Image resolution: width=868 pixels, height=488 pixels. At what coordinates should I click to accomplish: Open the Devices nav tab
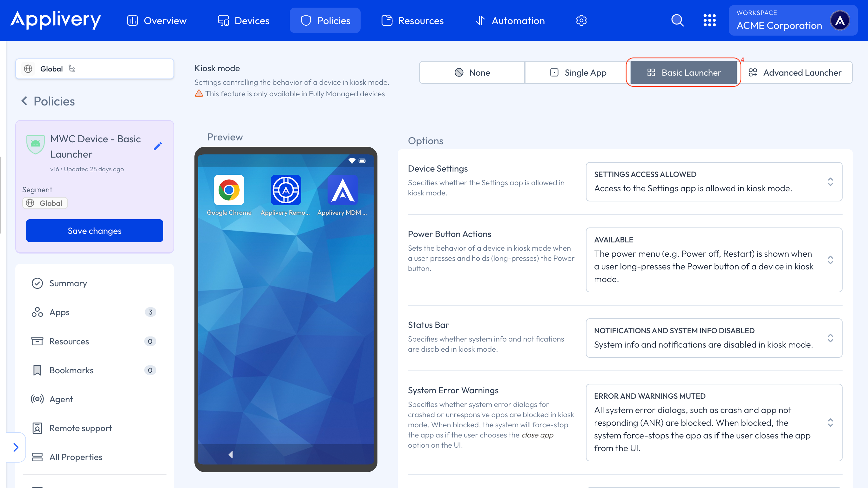(244, 21)
